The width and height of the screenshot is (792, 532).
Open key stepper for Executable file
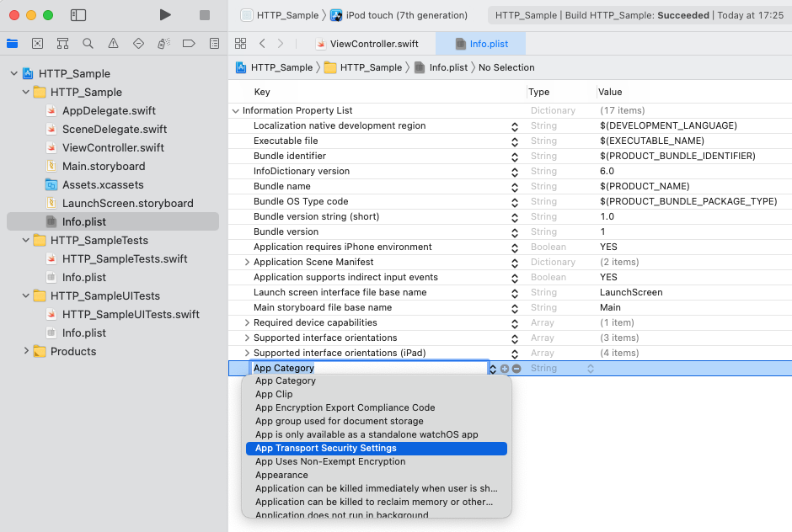click(515, 141)
